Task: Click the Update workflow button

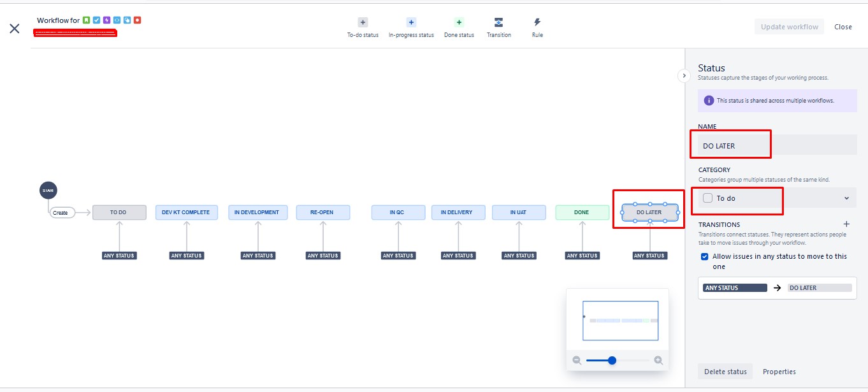Action: pos(789,27)
